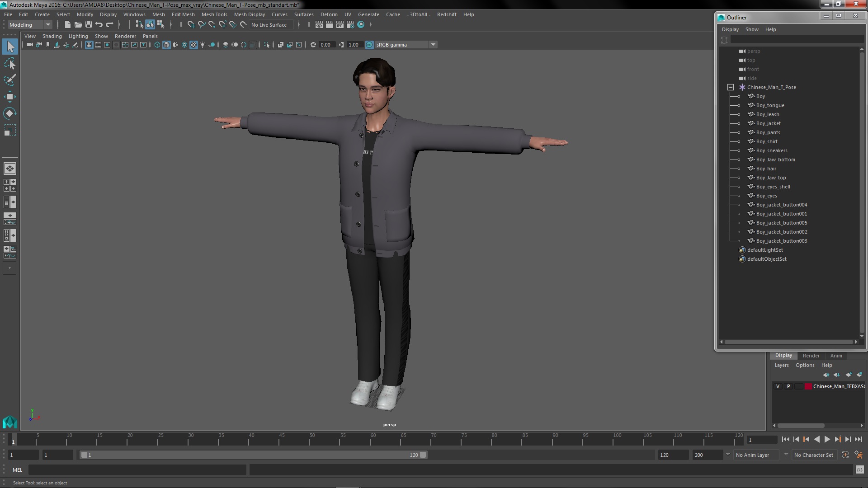Click the No Live Surface field

271,25
